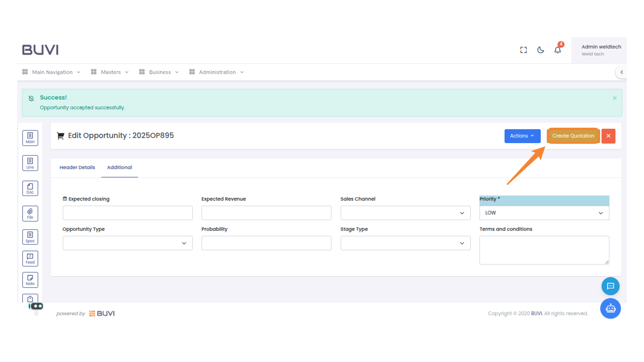The image size is (644, 362).
Task: Open the Line sidebar icon
Action: pyautogui.click(x=30, y=163)
